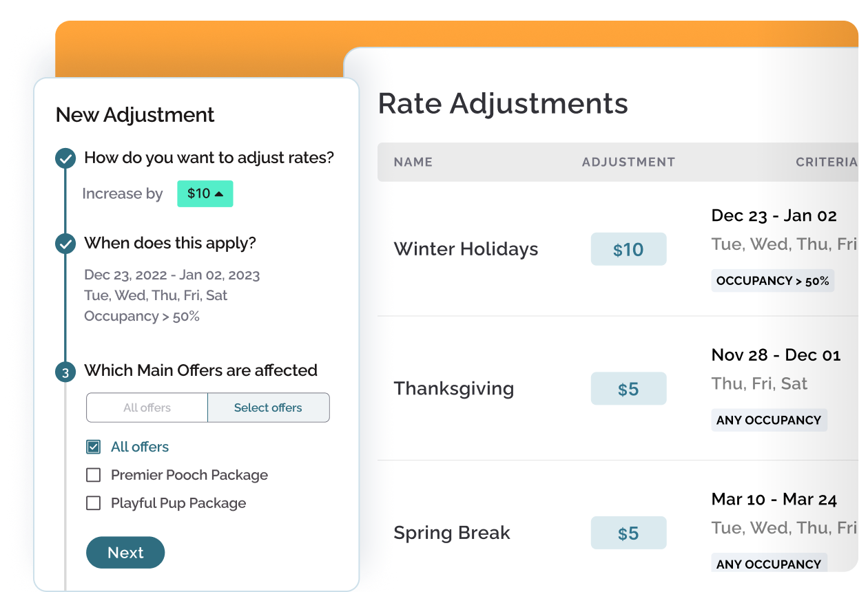The width and height of the screenshot is (868, 592).
Task: Switch to the All offers tab
Action: pyautogui.click(x=147, y=408)
